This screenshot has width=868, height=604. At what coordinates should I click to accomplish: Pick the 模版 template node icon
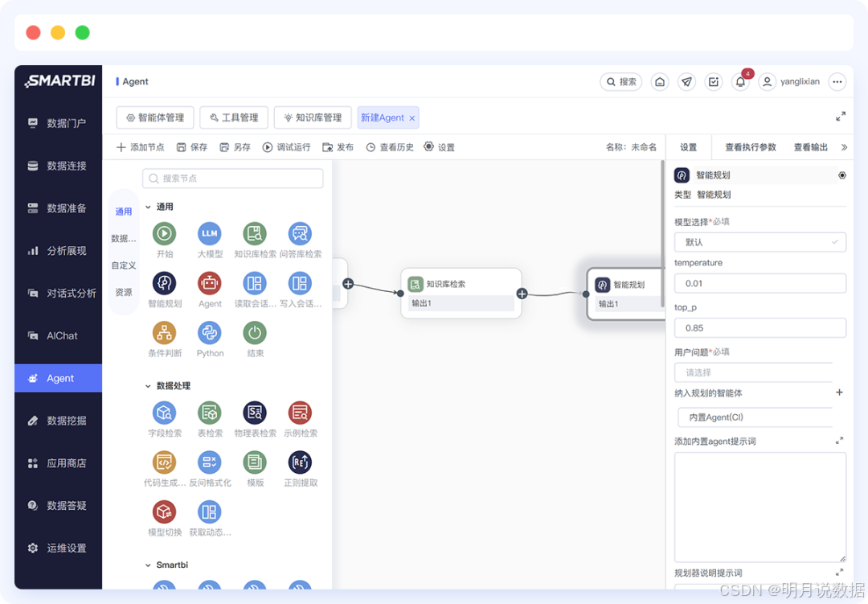255,462
